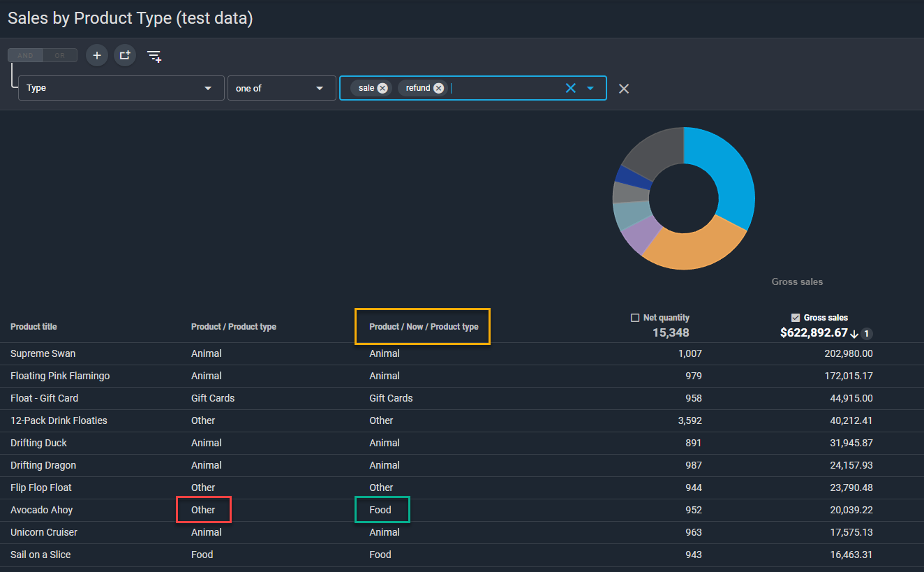924x572 pixels.
Task: Add a new filter condition with plus button
Action: [97, 55]
